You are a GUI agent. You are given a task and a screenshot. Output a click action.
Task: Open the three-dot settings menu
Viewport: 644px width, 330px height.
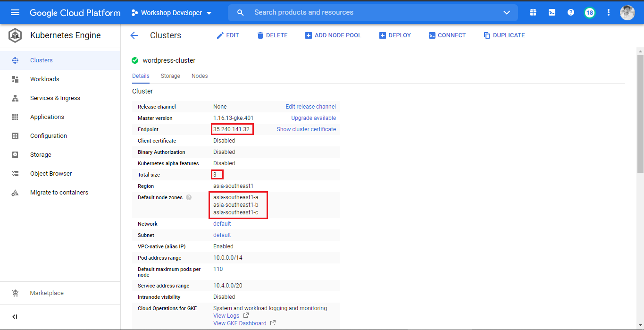pos(609,13)
